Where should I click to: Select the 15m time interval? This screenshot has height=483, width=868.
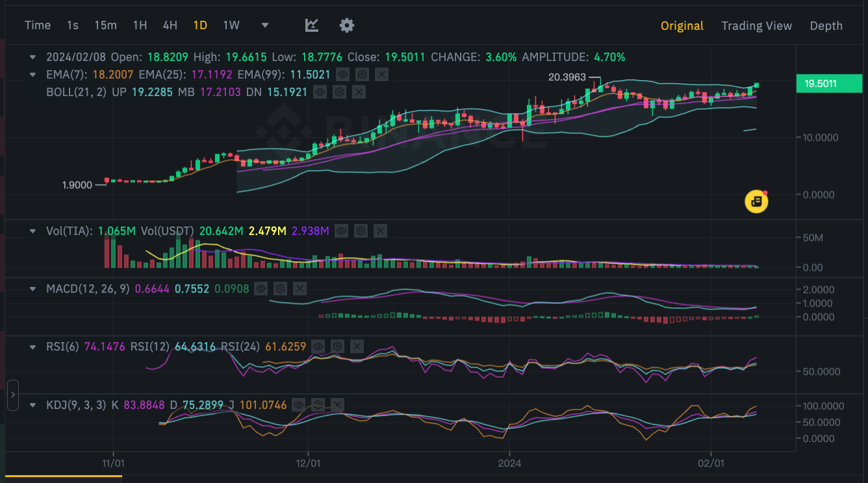[105, 25]
